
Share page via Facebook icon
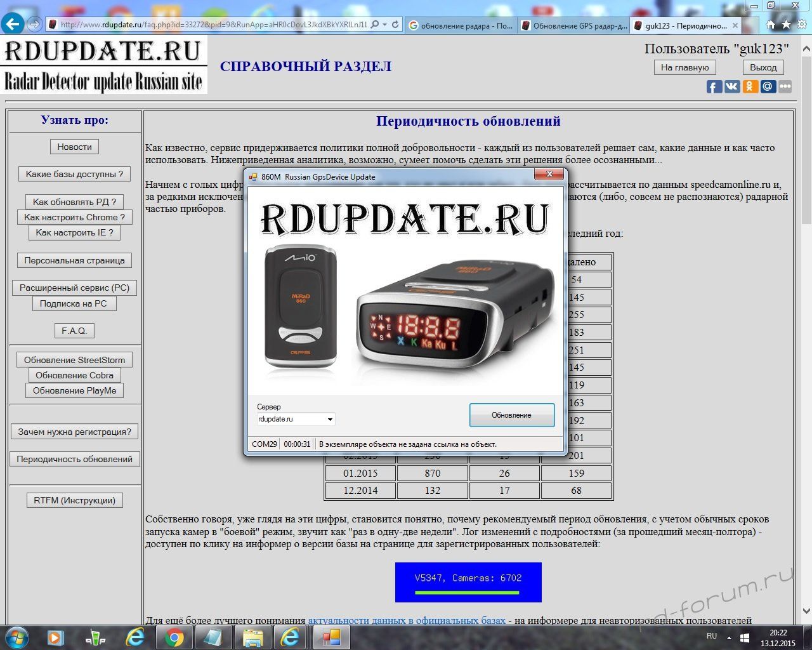click(x=714, y=86)
